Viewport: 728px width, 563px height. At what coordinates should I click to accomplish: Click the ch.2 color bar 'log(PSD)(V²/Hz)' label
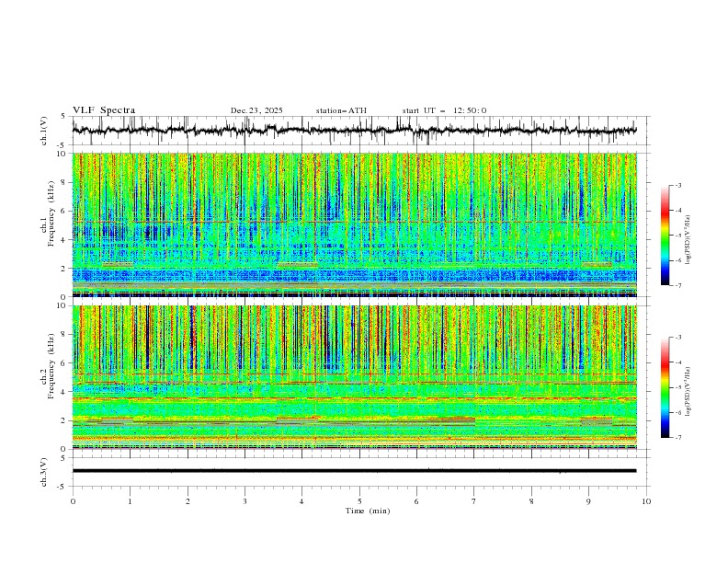688,392
